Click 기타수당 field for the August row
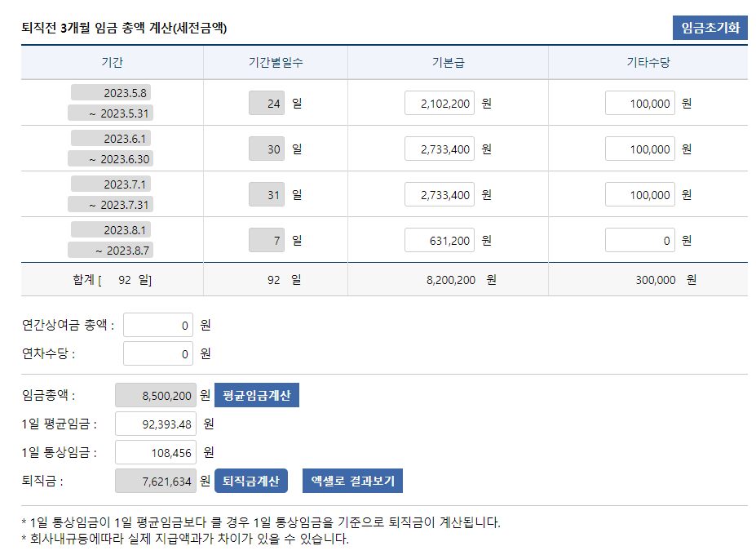 pos(640,241)
